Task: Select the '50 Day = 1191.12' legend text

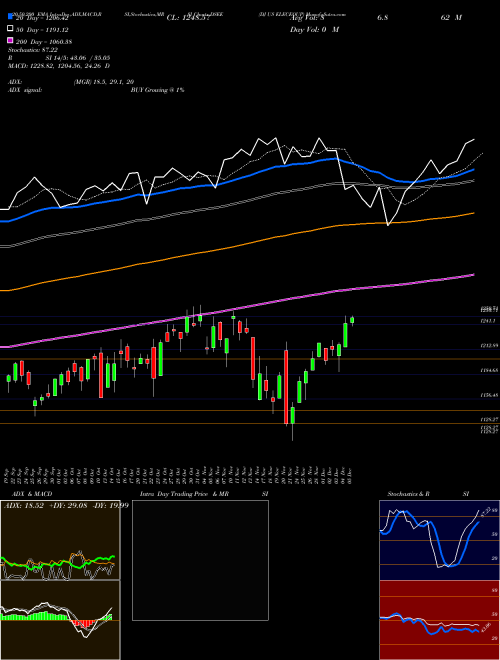Action: coord(42,30)
